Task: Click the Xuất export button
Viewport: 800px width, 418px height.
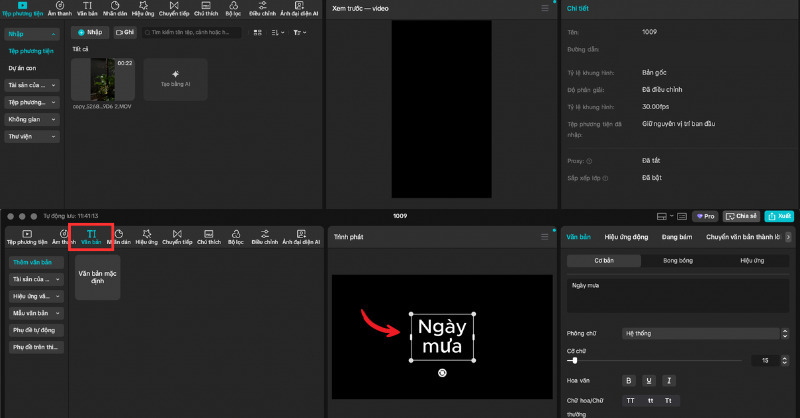Action: (x=779, y=215)
